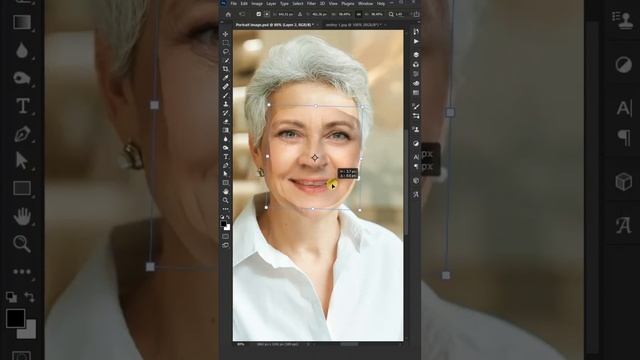Select the Clone Stamp tool in center window
This screenshot has height=360, width=640.
click(x=225, y=104)
